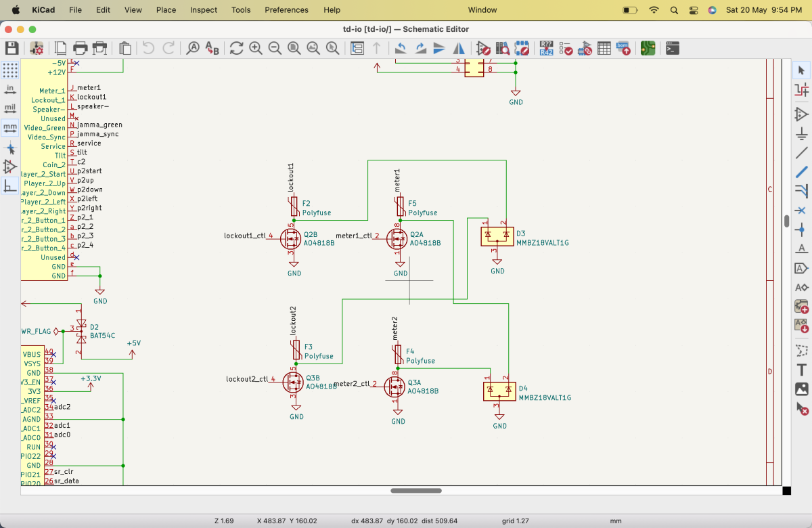Save the schematic with the floppy disk icon
The image size is (812, 528).
[12, 48]
